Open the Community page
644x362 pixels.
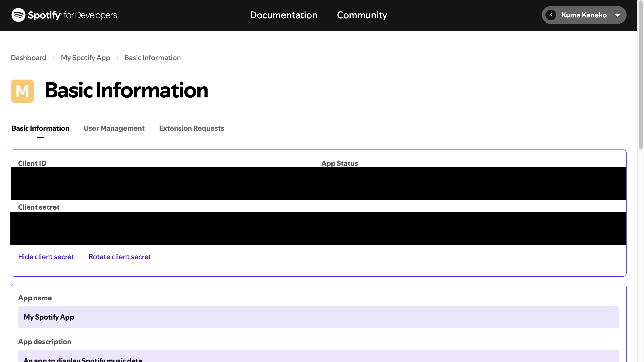click(x=362, y=15)
